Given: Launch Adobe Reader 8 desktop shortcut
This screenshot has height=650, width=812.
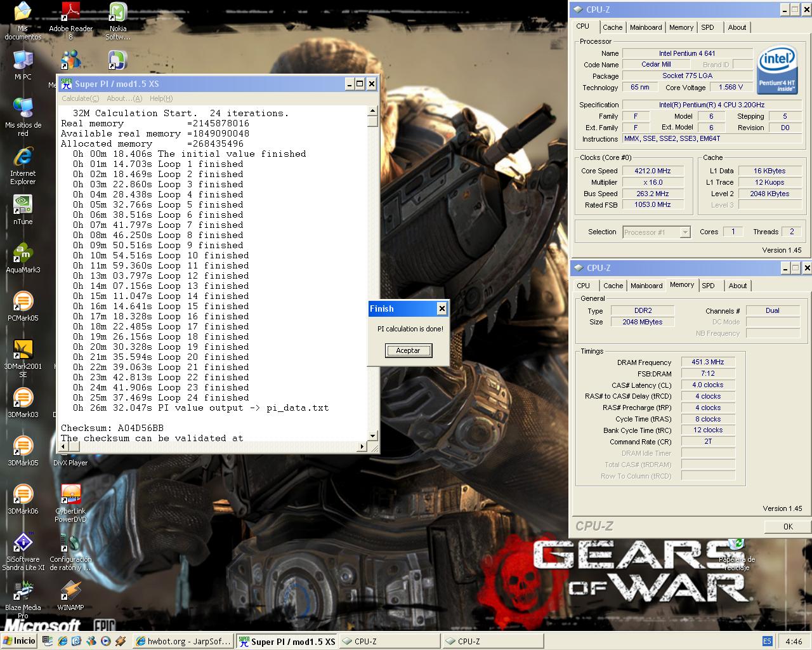Looking at the screenshot, I should click(70, 21).
